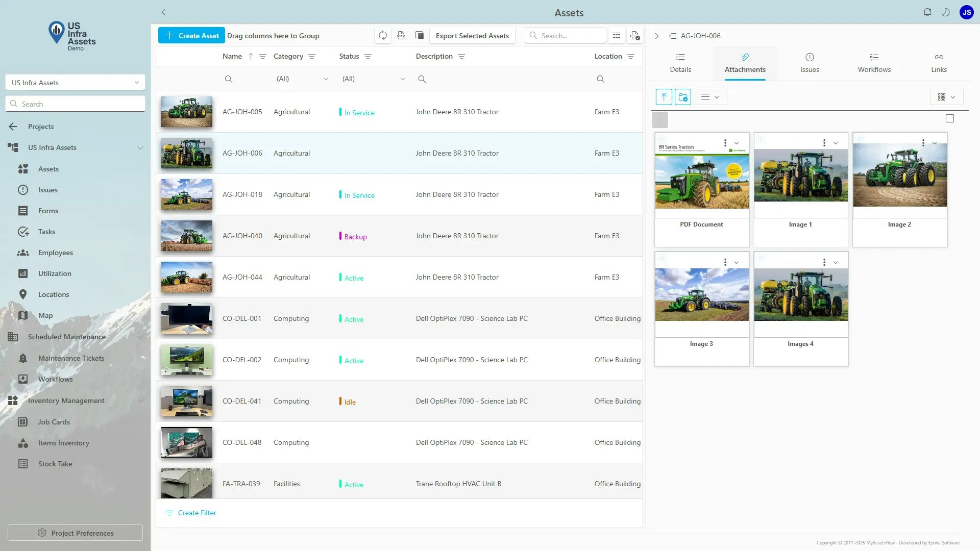
Task: Switch to Details tab
Action: tap(680, 63)
